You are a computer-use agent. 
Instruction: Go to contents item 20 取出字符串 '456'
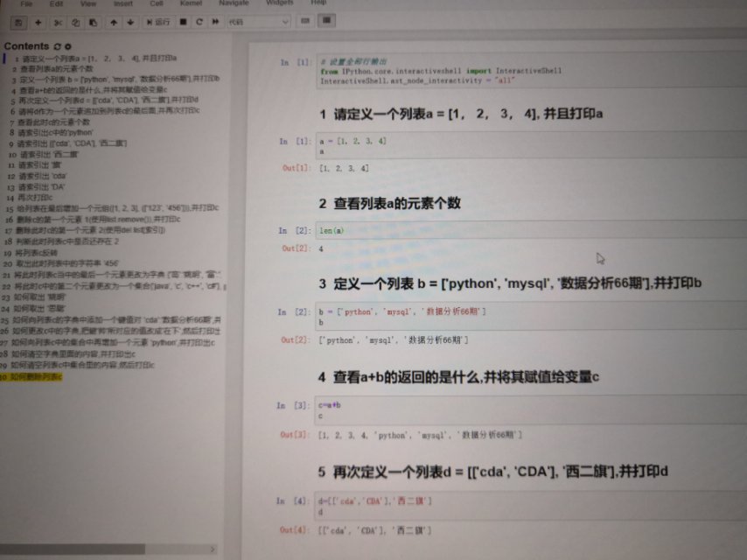click(61, 263)
